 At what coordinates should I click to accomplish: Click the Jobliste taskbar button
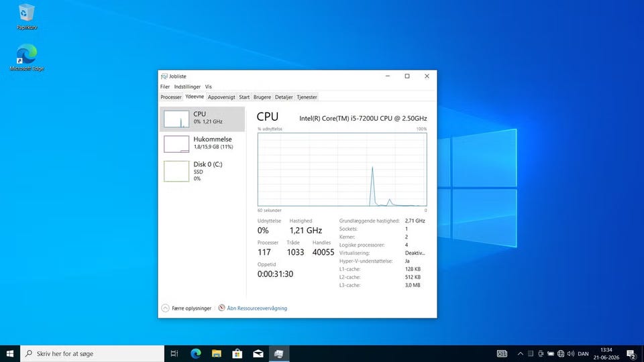(x=279, y=353)
